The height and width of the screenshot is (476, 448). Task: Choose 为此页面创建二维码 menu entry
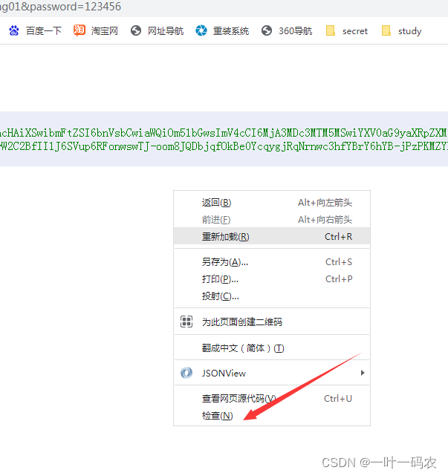click(272, 322)
